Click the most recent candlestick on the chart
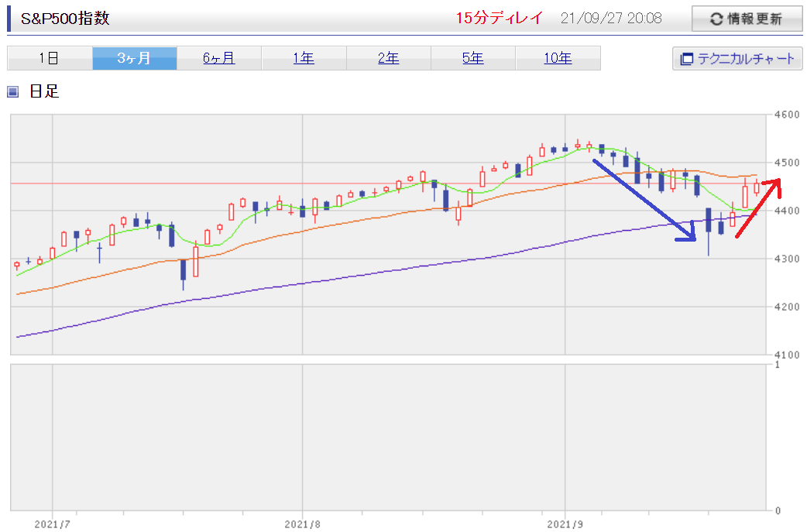The image size is (807, 532). click(x=757, y=188)
